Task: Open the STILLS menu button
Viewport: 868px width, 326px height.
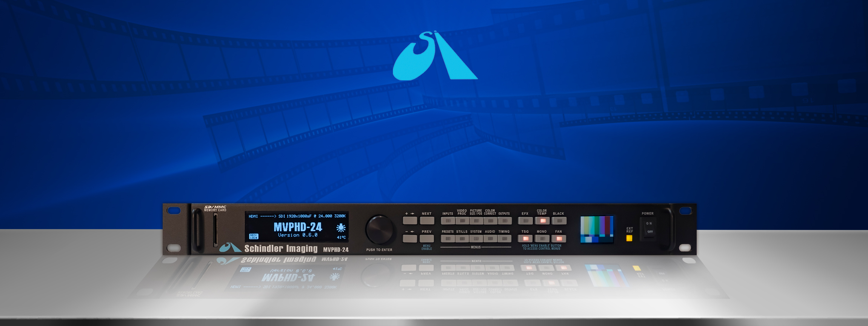Action: coord(462,238)
